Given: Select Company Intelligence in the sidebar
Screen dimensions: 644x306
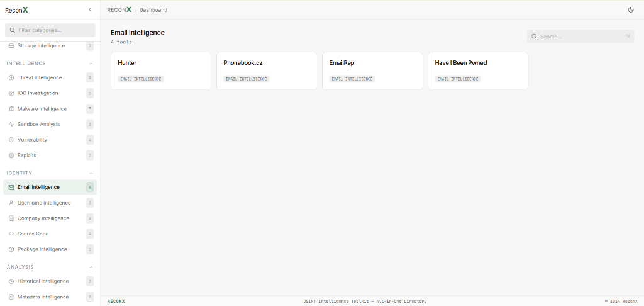Looking at the screenshot, I should pos(50,218).
